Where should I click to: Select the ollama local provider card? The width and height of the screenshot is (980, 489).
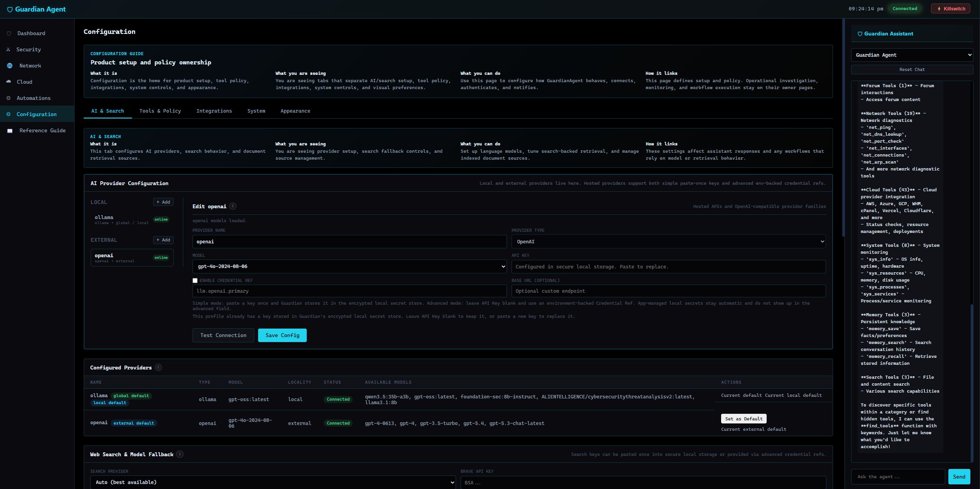coord(132,220)
